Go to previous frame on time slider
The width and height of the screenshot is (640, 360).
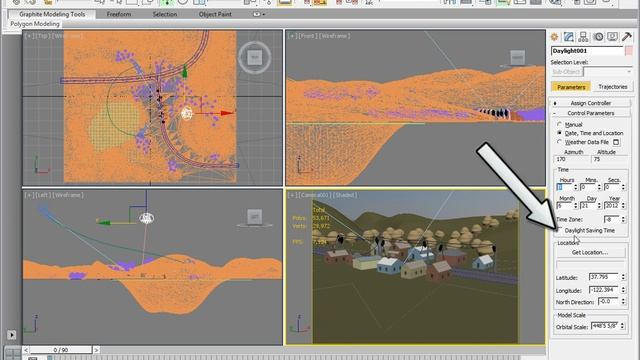click(x=26, y=350)
